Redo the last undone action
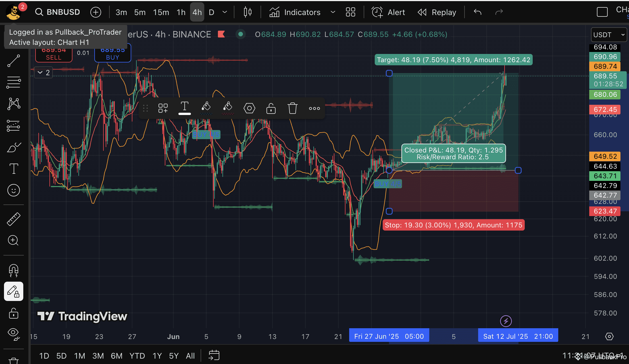This screenshot has width=629, height=364. click(x=499, y=12)
